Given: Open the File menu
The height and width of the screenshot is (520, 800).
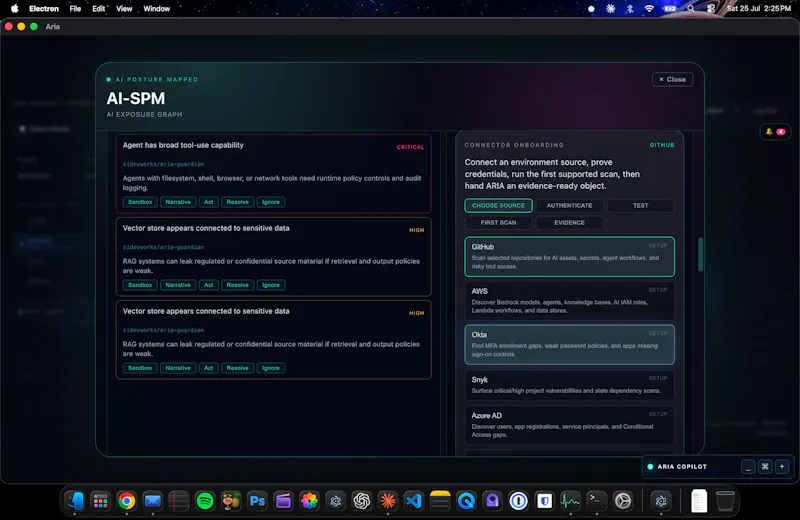Looking at the screenshot, I should coord(75,9).
